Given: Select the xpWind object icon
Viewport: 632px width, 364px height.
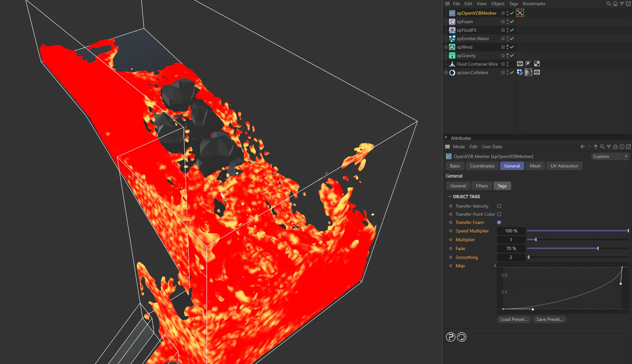Looking at the screenshot, I should tap(452, 47).
